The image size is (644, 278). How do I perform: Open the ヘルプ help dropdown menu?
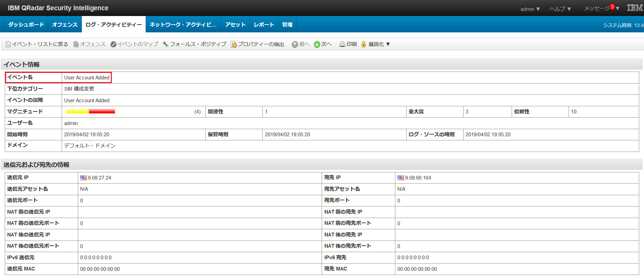coord(560,9)
